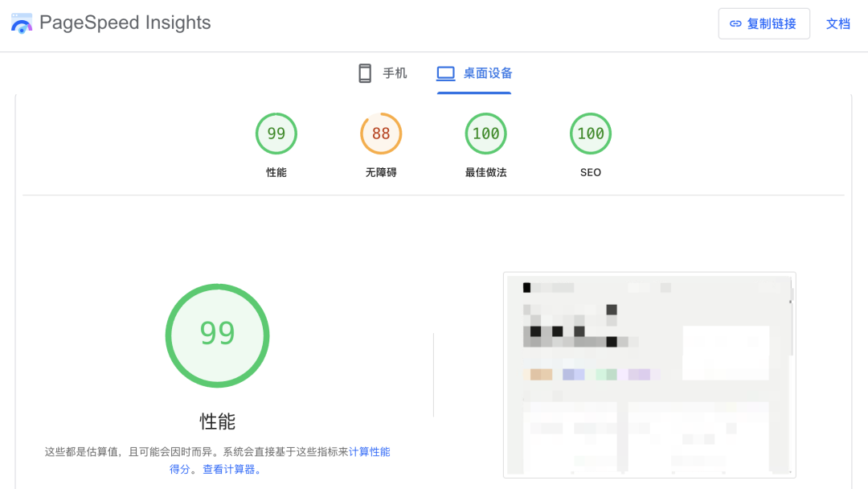Jump to the 100 SEO score circle
The height and width of the screenshot is (489, 868).
[591, 134]
